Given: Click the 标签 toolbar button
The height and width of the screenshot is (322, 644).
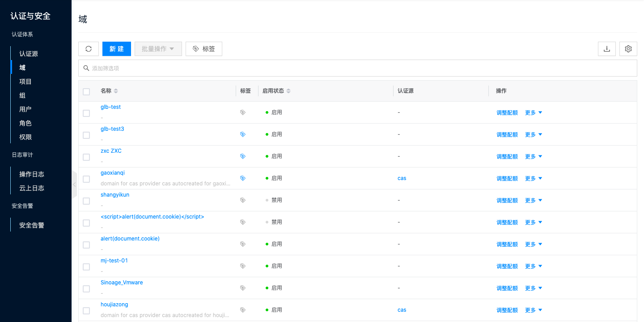Looking at the screenshot, I should point(204,49).
